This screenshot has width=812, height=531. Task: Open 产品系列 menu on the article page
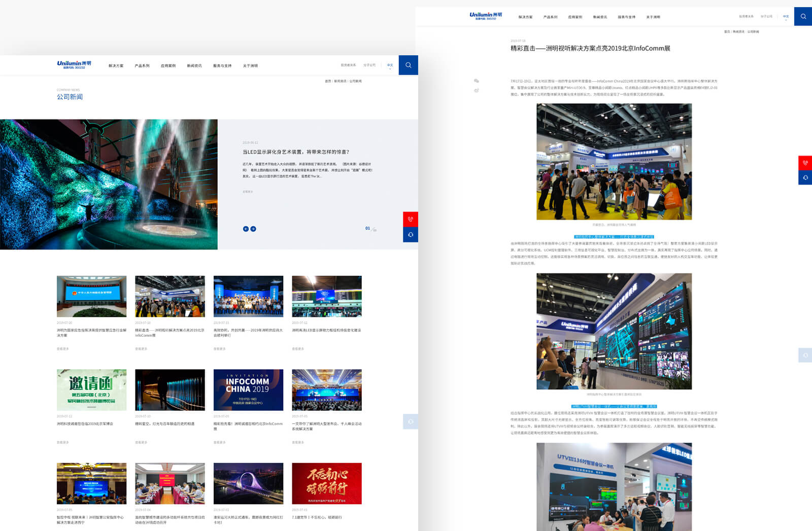click(550, 17)
